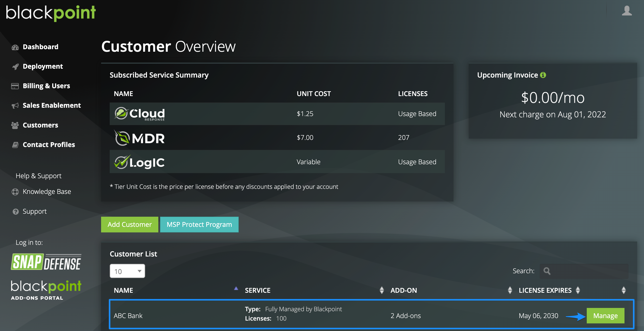Click the Dashboard gauge icon
The image size is (644, 331).
click(x=15, y=47)
